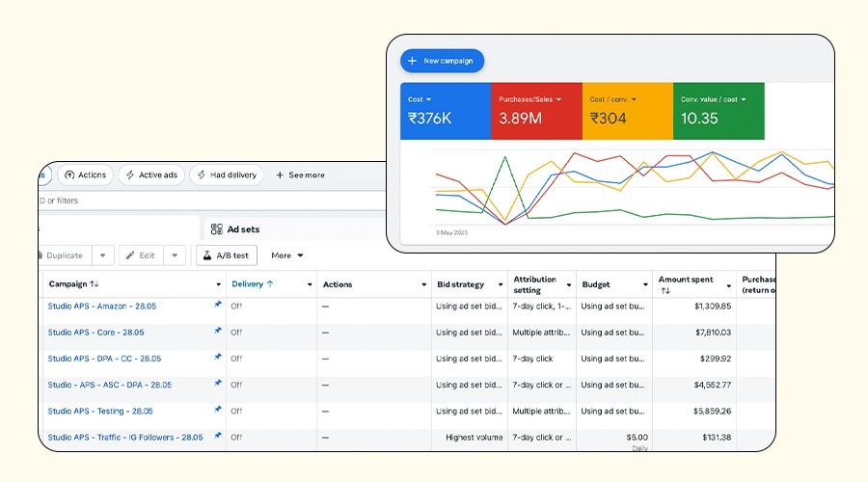Open Studio APS - Amazon - 28.05 campaign
The width and height of the screenshot is (868, 482).
[x=102, y=307]
